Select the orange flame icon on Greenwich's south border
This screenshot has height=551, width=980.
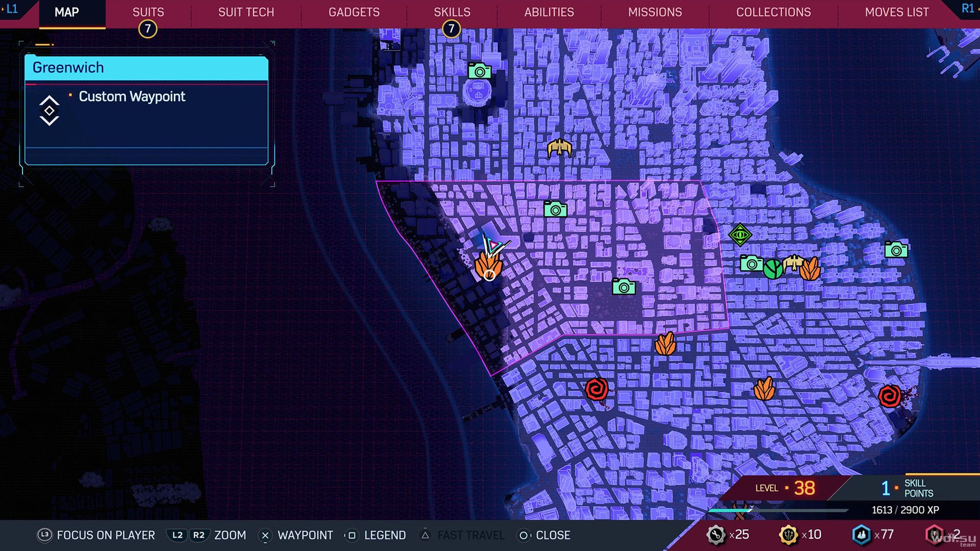(666, 343)
